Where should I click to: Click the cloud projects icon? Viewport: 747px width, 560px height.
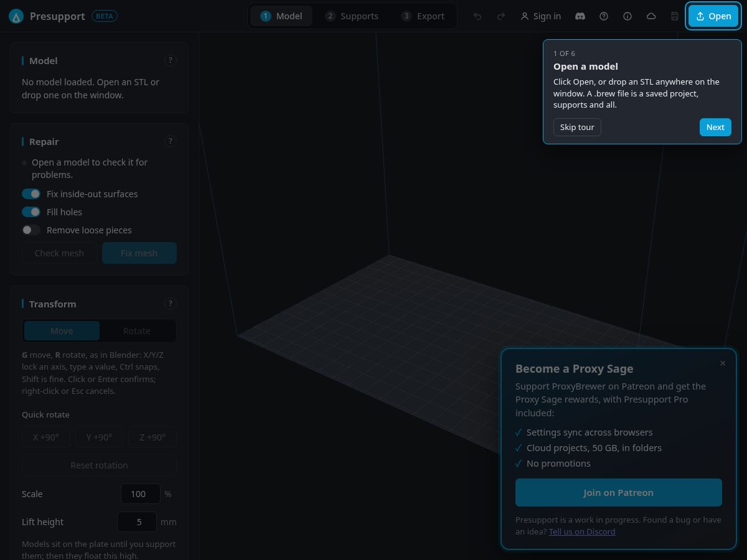pos(651,16)
